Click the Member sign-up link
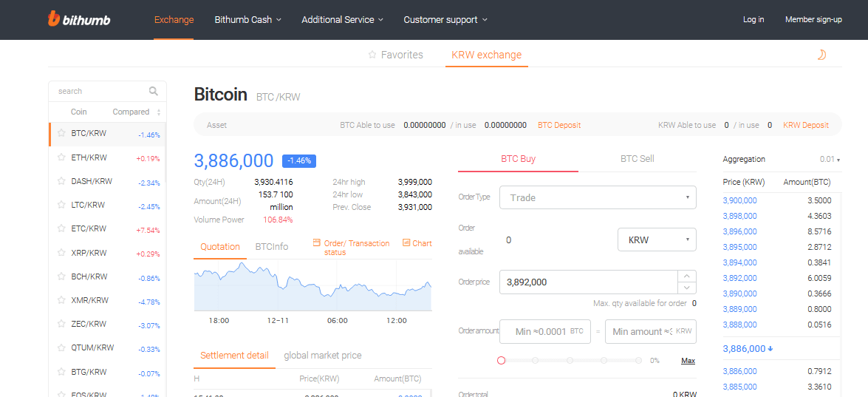The height and width of the screenshot is (397, 868). (814, 19)
